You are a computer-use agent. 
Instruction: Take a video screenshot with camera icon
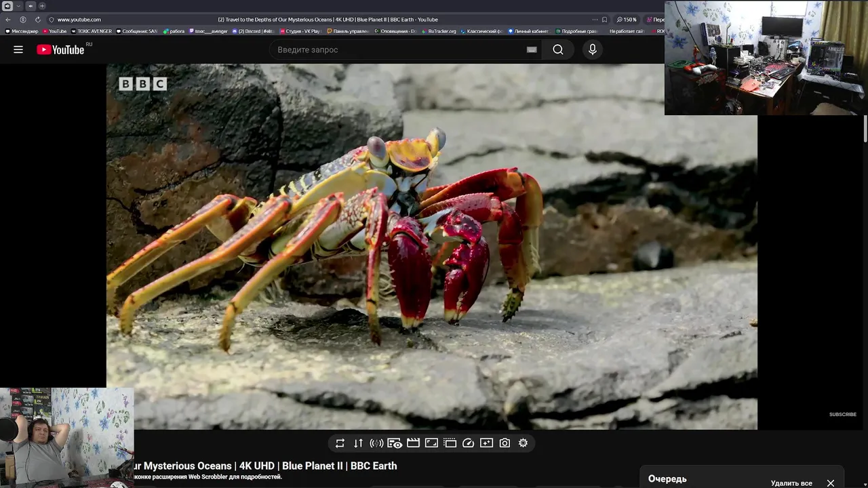click(505, 443)
